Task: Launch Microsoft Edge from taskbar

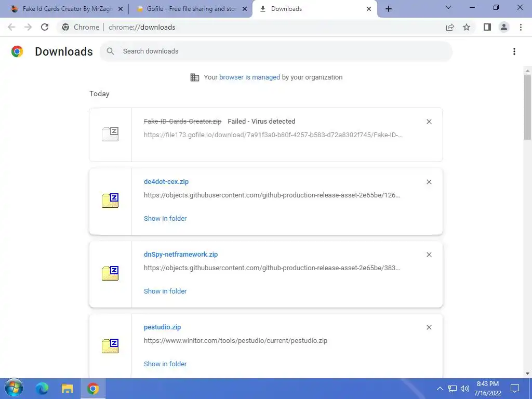Action: tap(42, 388)
